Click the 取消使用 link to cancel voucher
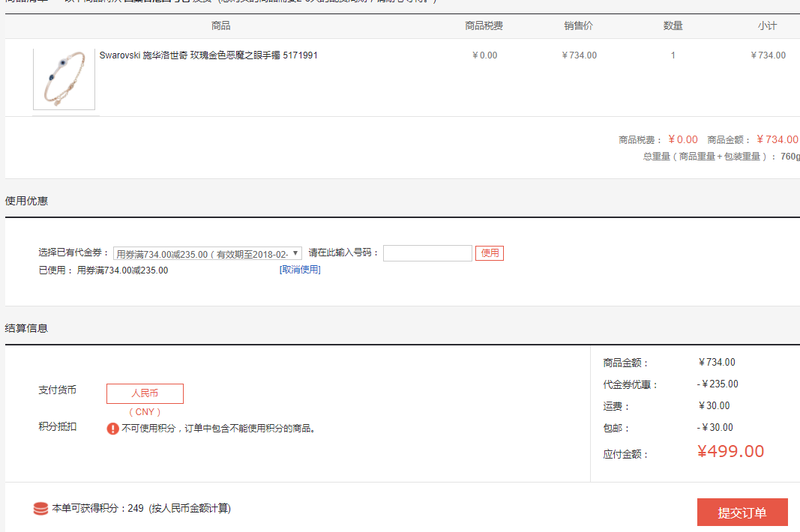The width and height of the screenshot is (800, 532). coord(300,270)
